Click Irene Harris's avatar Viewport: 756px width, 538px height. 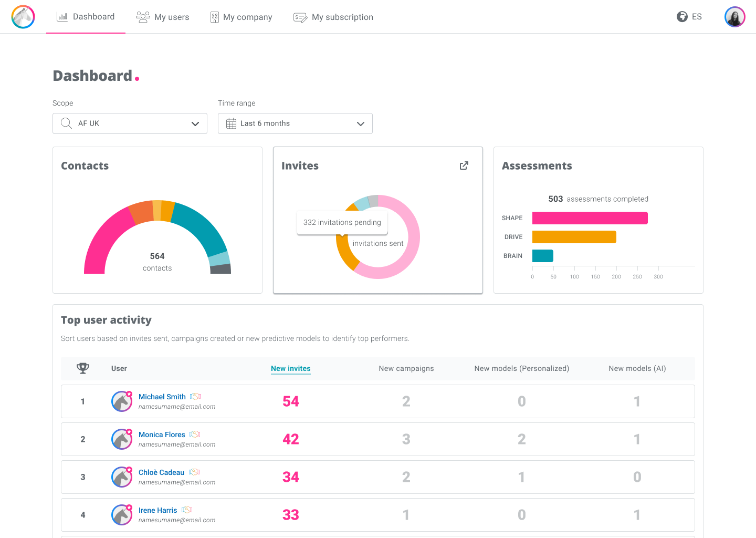122,515
